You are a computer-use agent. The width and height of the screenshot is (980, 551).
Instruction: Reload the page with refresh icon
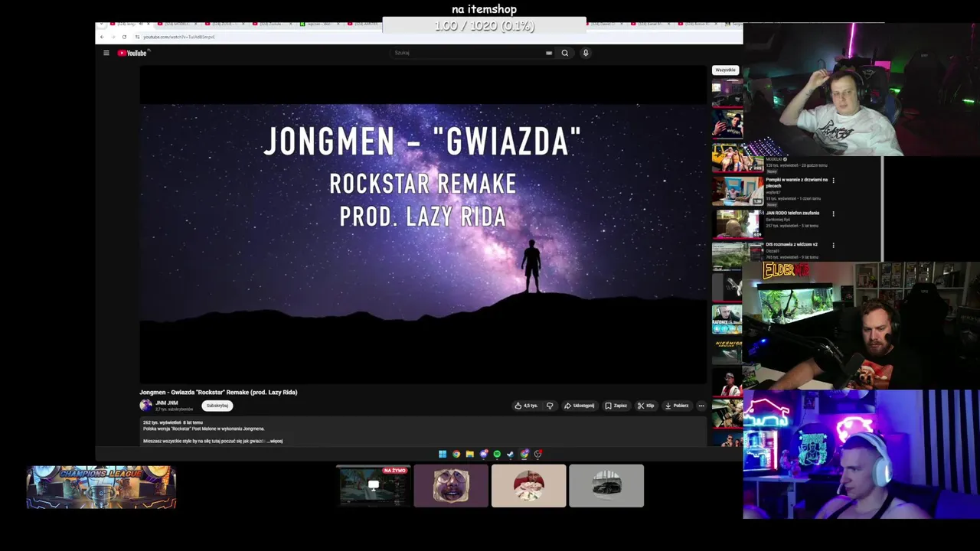click(x=124, y=37)
